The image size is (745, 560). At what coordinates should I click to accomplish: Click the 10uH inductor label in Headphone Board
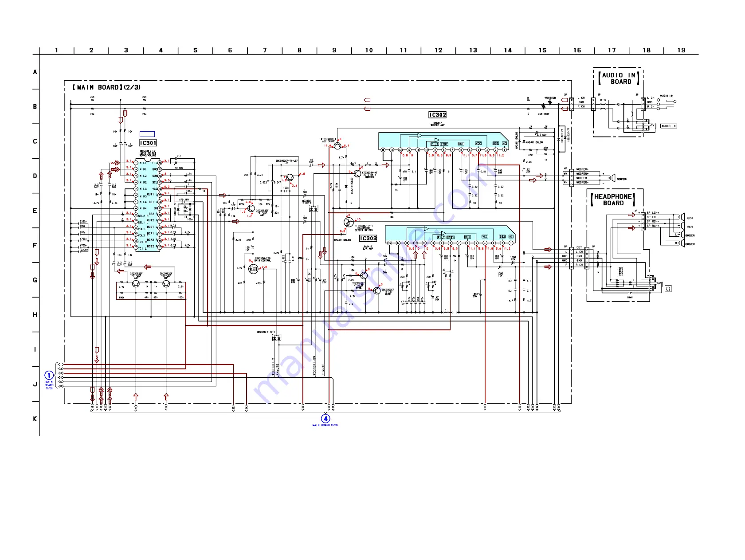[x=630, y=298]
